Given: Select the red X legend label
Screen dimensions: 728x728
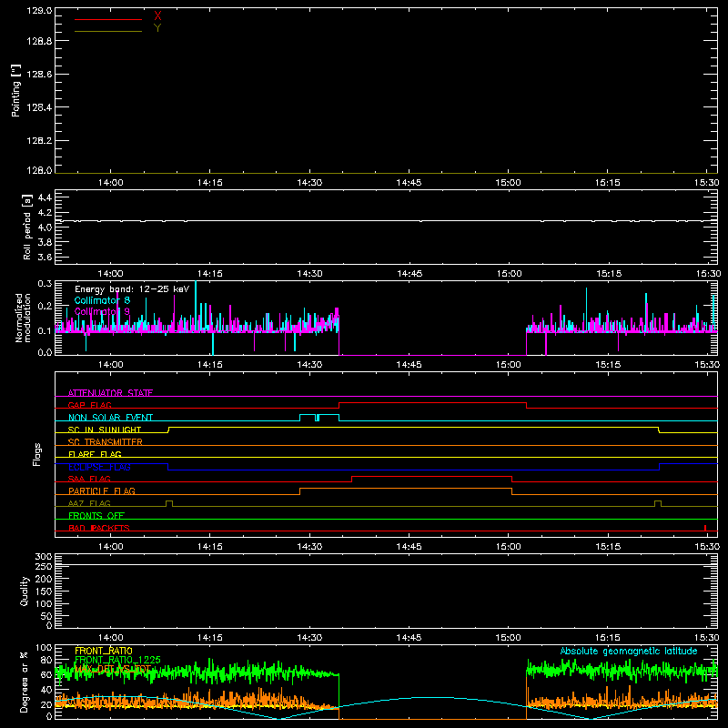Looking at the screenshot, I should (x=157, y=16).
